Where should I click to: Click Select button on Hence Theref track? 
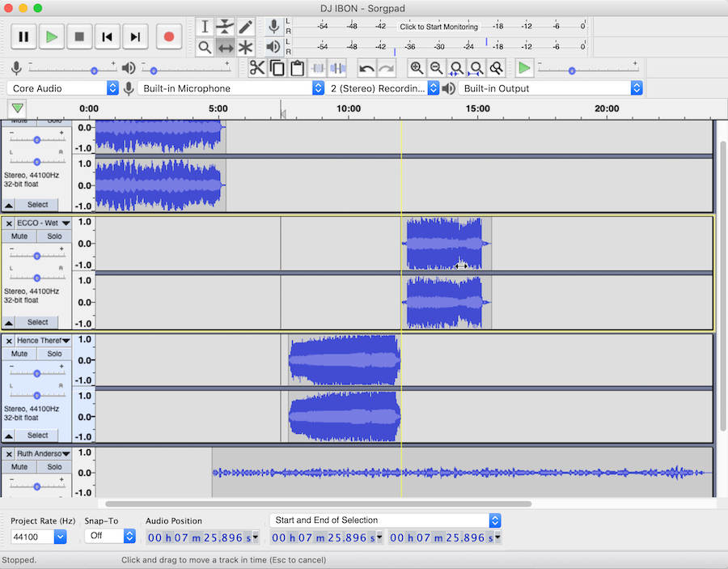tap(37, 435)
